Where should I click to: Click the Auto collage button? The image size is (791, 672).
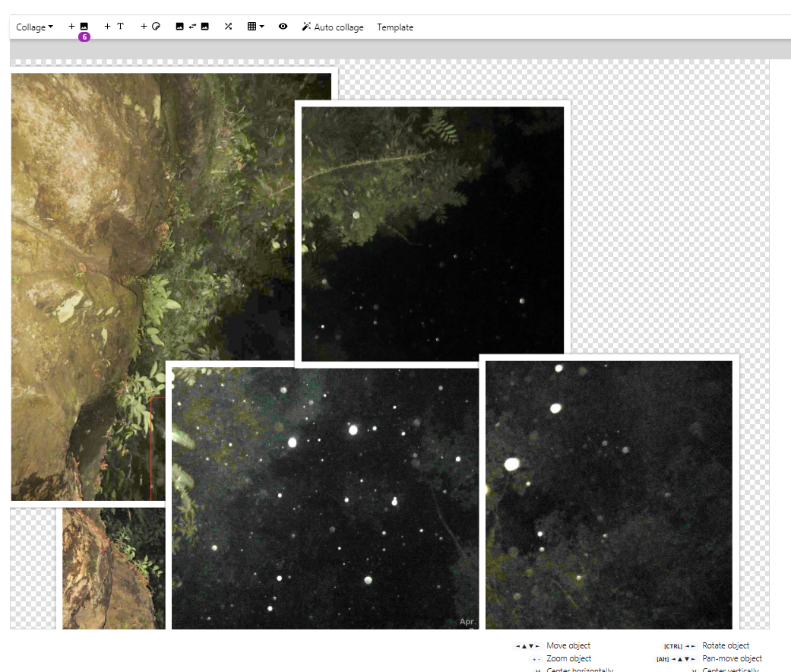[333, 27]
